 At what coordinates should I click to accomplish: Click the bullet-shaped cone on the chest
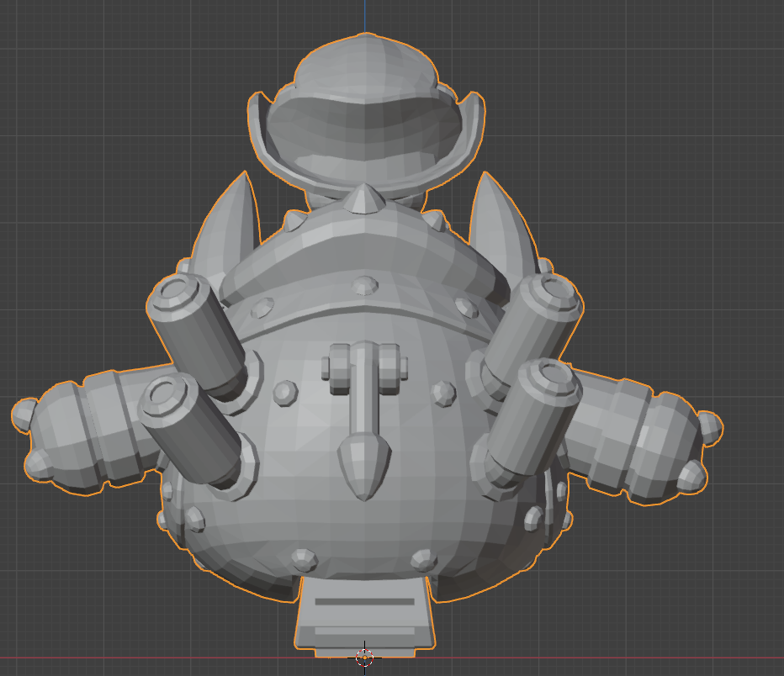click(x=363, y=464)
